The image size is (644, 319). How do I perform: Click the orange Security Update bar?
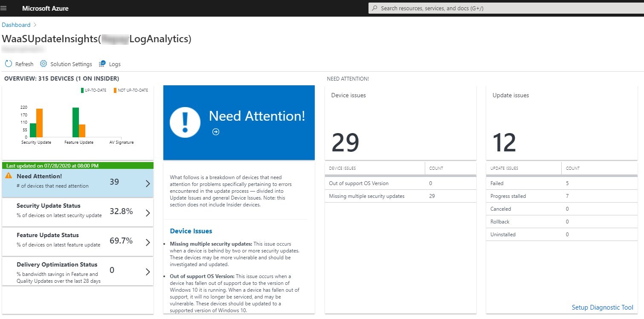(x=39, y=123)
